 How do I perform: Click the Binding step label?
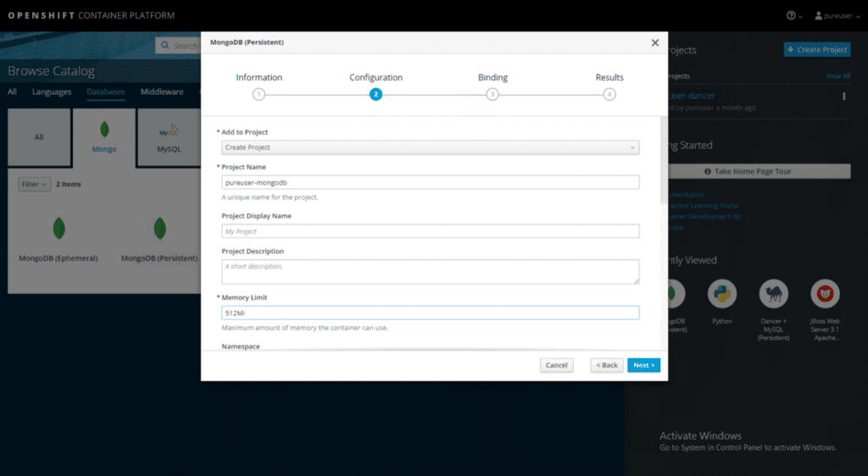(492, 77)
